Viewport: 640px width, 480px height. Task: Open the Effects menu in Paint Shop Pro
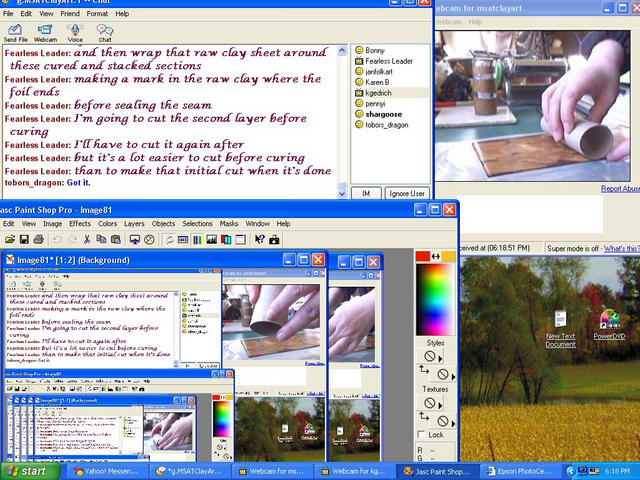tap(80, 224)
